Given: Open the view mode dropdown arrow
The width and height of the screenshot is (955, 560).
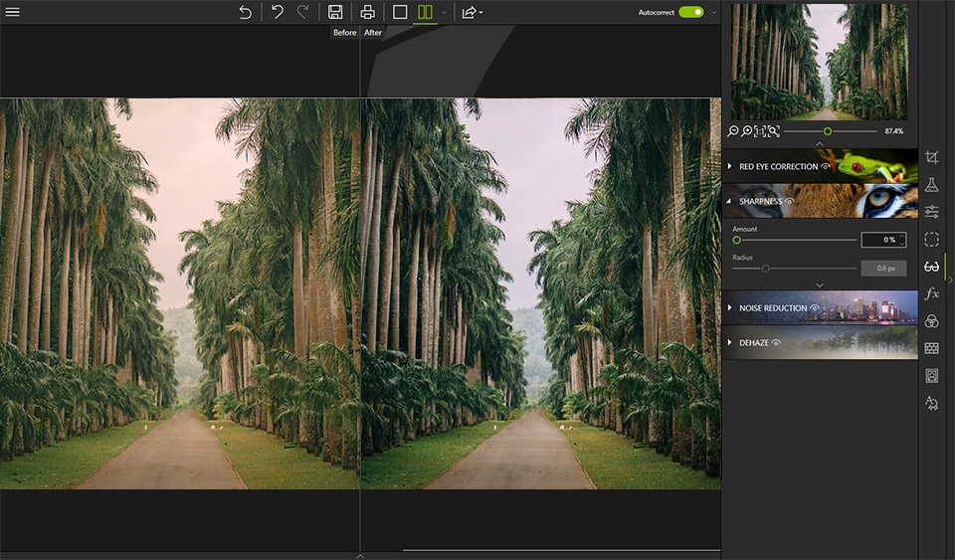Looking at the screenshot, I should pos(444,12).
